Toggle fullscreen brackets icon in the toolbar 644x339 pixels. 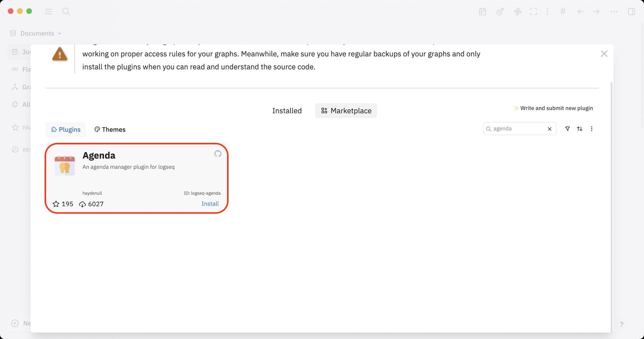click(533, 12)
